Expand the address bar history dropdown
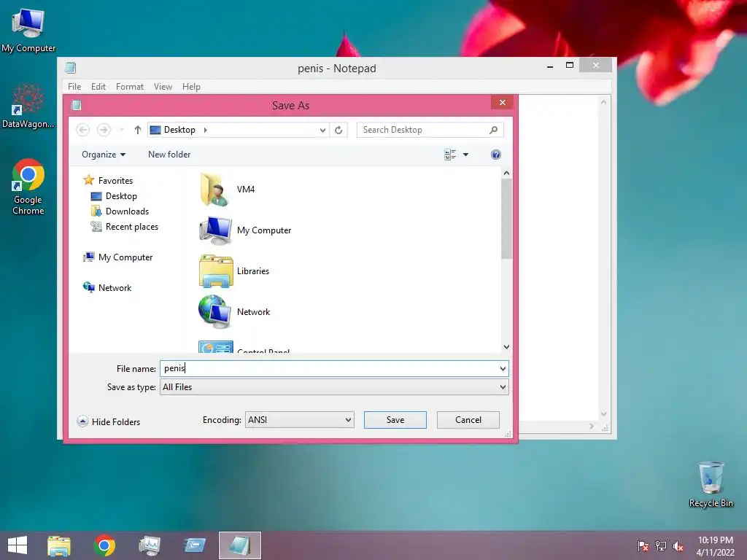 (x=322, y=130)
